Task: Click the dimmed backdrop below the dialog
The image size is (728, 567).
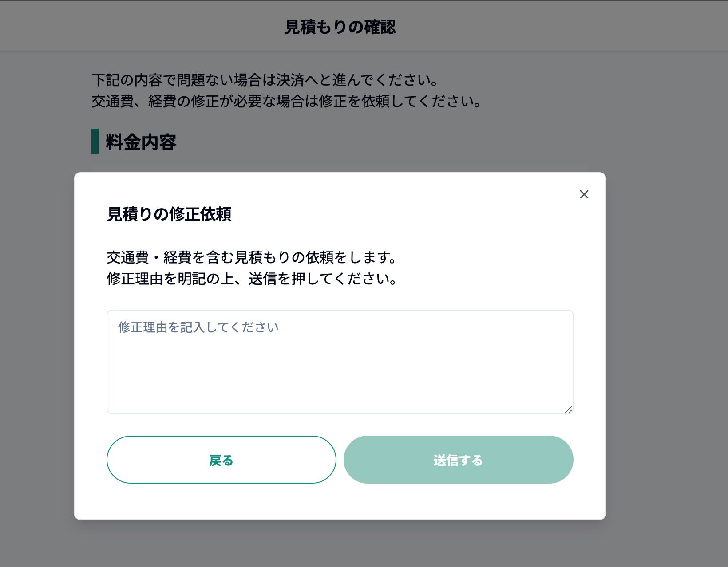Action: (x=340, y=544)
